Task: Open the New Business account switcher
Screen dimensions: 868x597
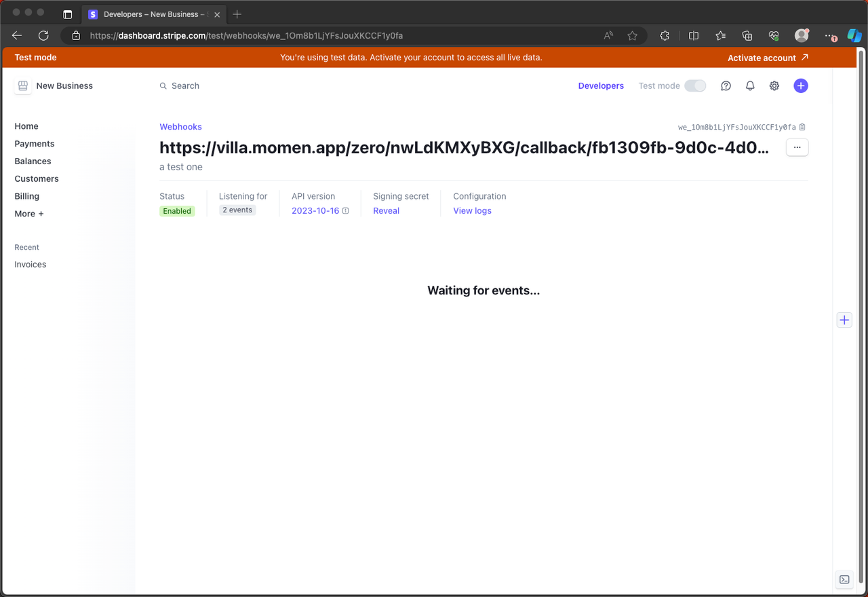Action: (54, 85)
